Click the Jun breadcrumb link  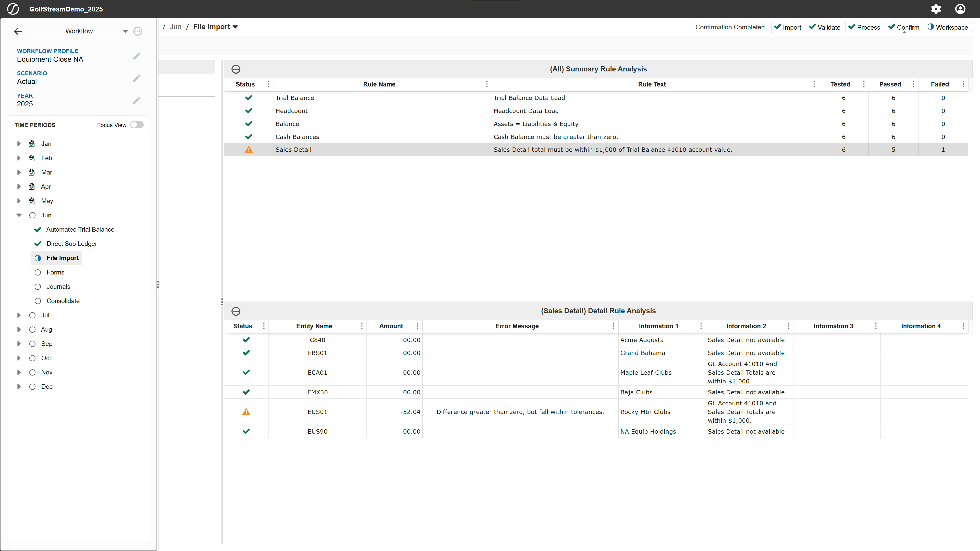(175, 27)
